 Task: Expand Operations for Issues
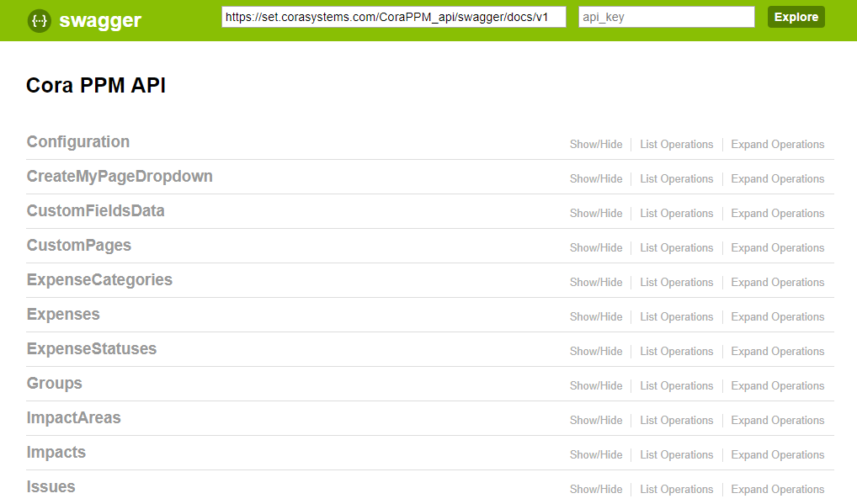[778, 489]
